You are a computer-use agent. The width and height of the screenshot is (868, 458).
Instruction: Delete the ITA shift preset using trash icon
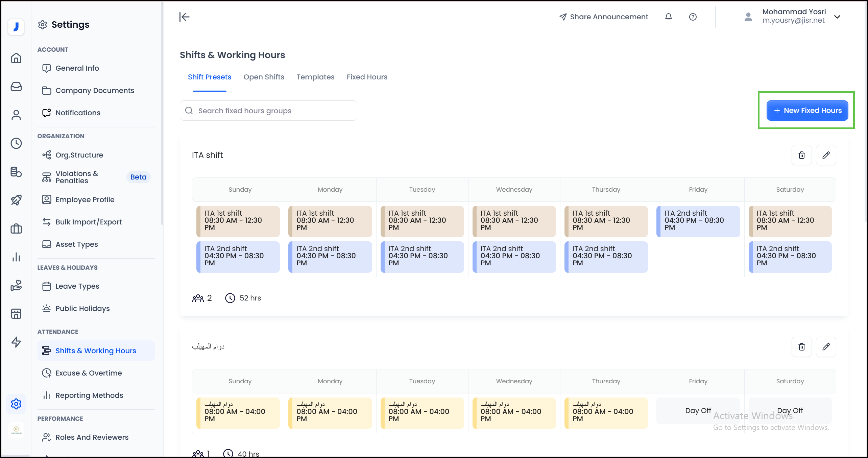point(801,155)
